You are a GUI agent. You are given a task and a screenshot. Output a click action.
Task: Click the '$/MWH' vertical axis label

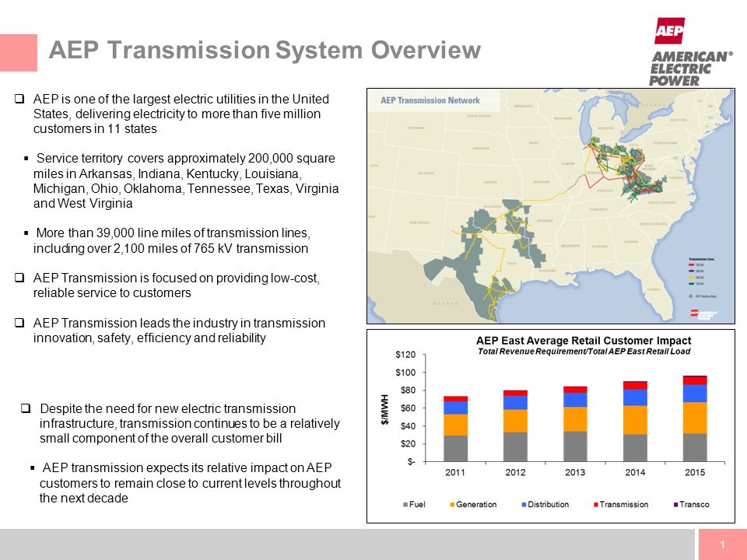(385, 409)
